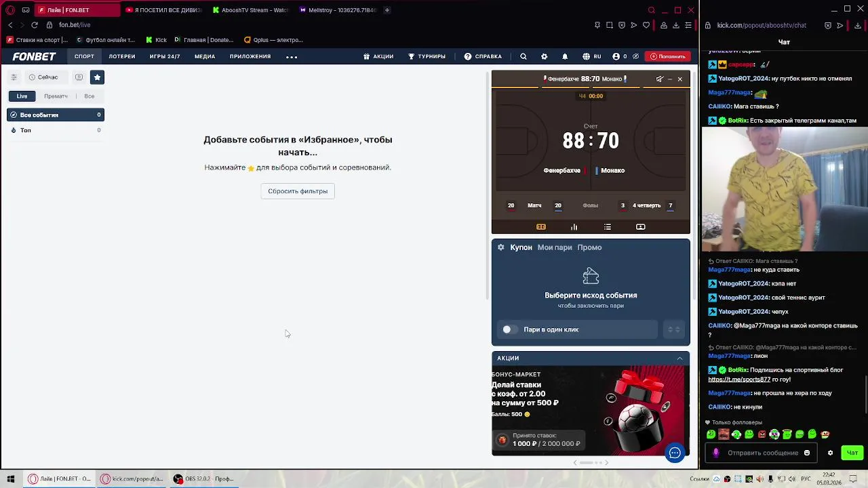This screenshot has height=488, width=868.
Task: Open Kick chat settings gear
Action: click(830, 453)
